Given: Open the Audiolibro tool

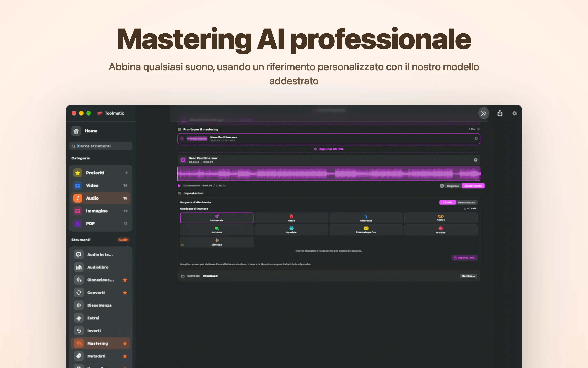Looking at the screenshot, I should coord(101,267).
